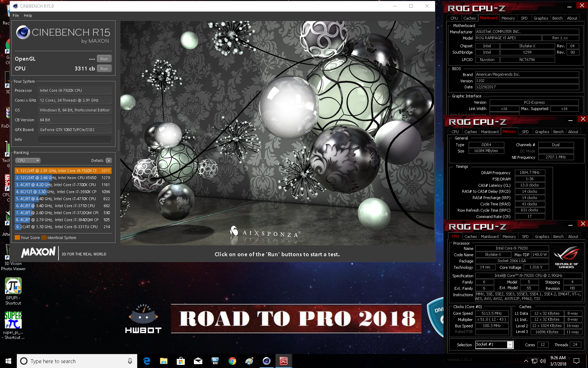Click the DRAM Frequency 1804.7 MHz value

[x=529, y=172]
